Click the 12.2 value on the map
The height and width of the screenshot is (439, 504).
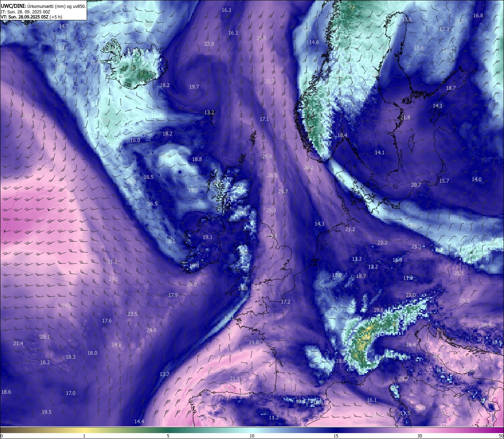click(373, 267)
